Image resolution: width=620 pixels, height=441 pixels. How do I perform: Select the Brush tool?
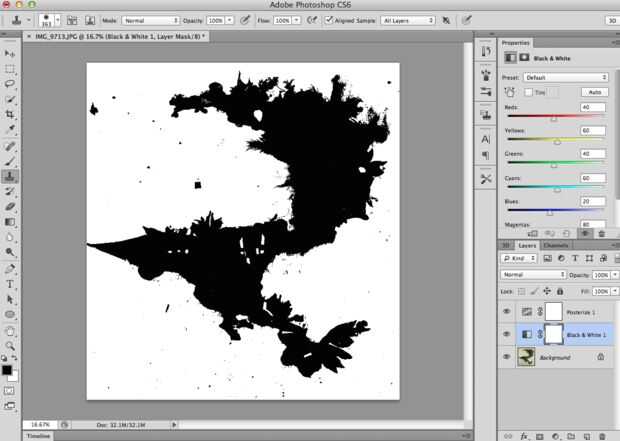[x=10, y=161]
